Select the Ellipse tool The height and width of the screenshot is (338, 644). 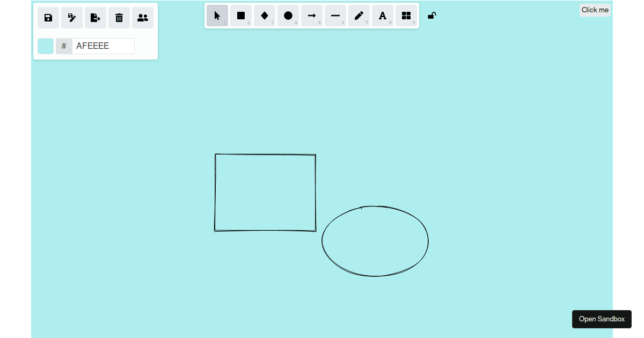pyautogui.click(x=288, y=16)
